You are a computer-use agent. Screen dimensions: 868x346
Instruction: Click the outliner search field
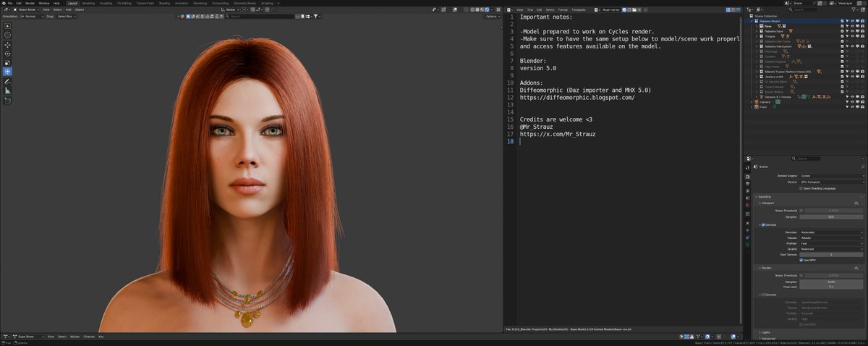(802, 9)
